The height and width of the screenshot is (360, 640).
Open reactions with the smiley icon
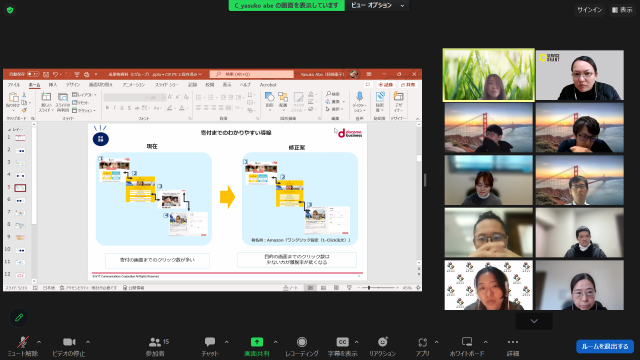pos(382,342)
